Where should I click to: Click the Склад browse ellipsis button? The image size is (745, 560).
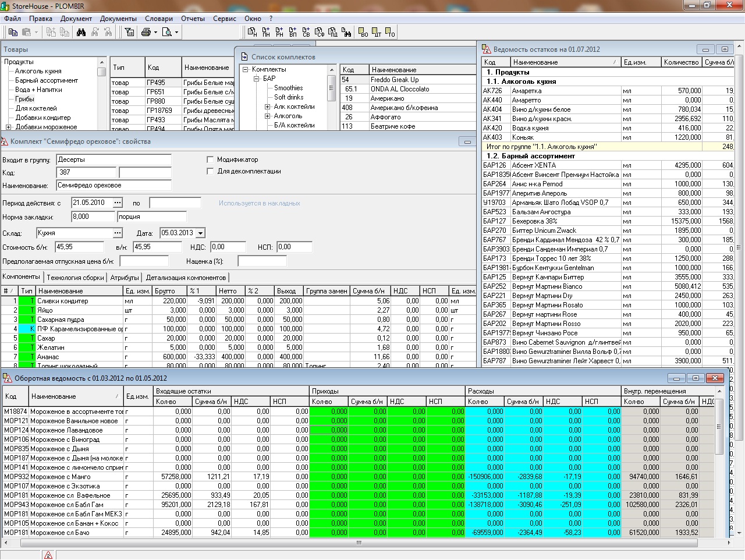point(118,233)
